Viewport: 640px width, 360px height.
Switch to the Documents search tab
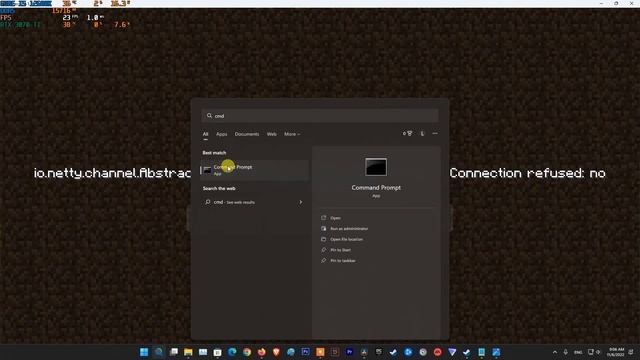coord(247,134)
